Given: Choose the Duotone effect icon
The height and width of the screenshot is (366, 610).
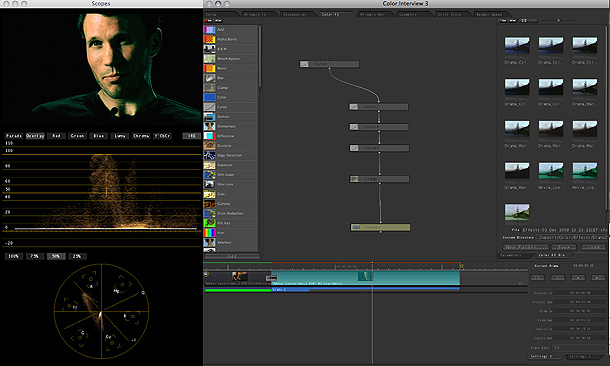Looking at the screenshot, I should click(x=209, y=145).
